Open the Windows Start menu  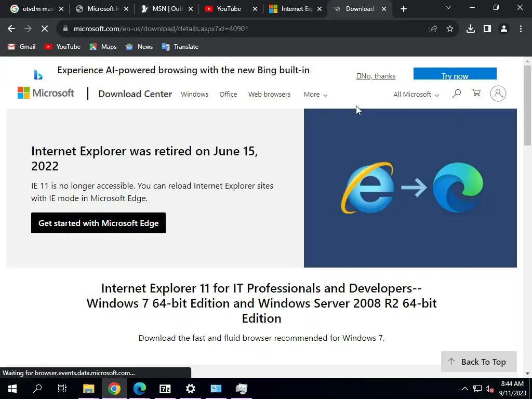(x=12, y=389)
